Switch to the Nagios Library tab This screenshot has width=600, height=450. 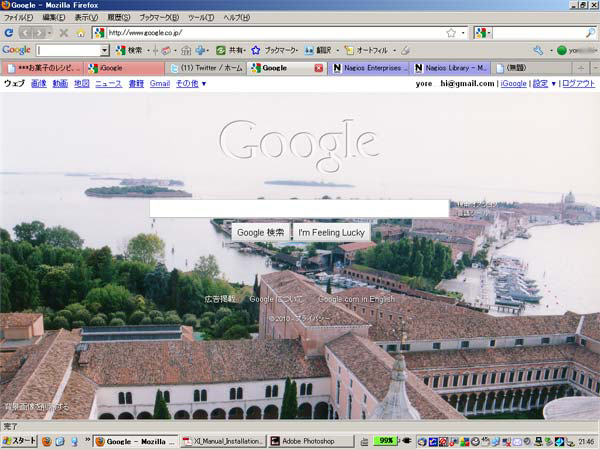tap(450, 68)
